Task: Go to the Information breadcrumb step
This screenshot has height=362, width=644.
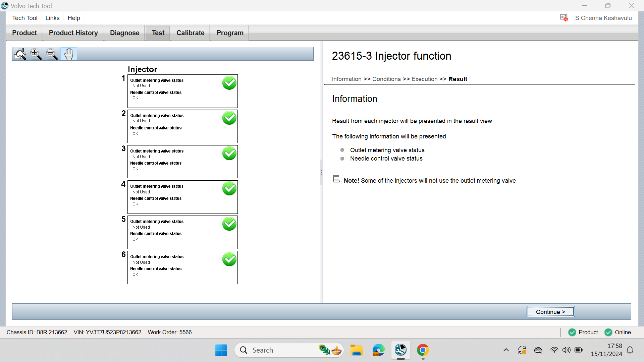Action: (346, 79)
